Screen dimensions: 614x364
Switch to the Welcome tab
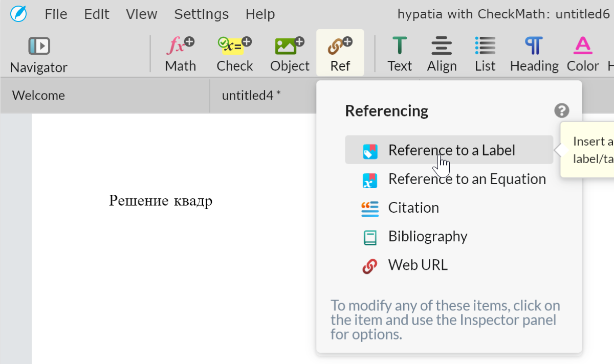click(x=39, y=96)
